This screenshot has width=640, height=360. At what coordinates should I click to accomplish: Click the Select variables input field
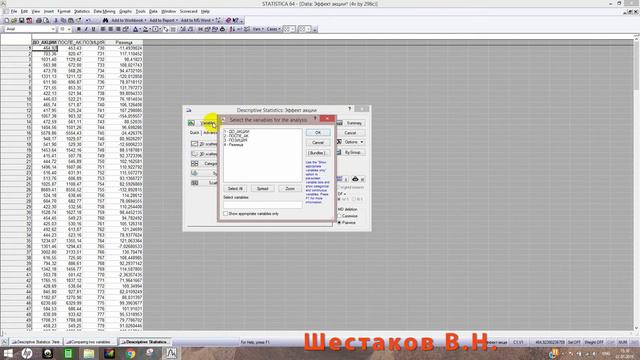(263, 204)
